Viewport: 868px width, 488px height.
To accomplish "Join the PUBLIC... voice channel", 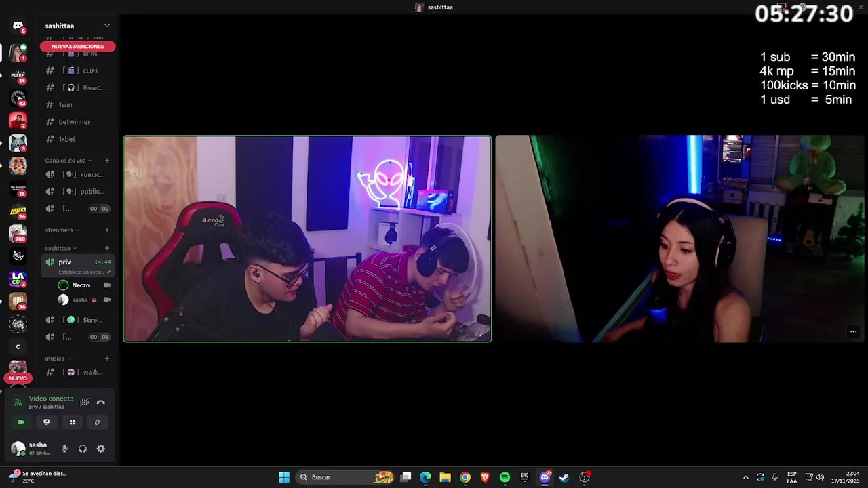I will point(77,174).
